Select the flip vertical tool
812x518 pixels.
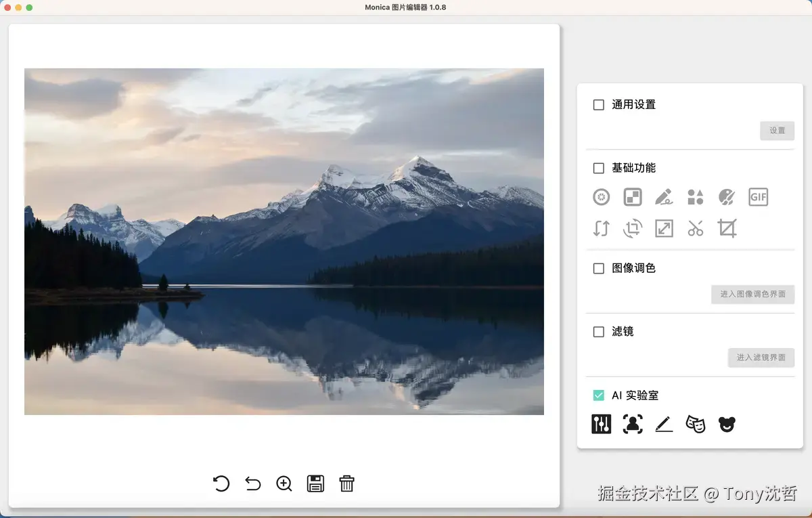600,228
